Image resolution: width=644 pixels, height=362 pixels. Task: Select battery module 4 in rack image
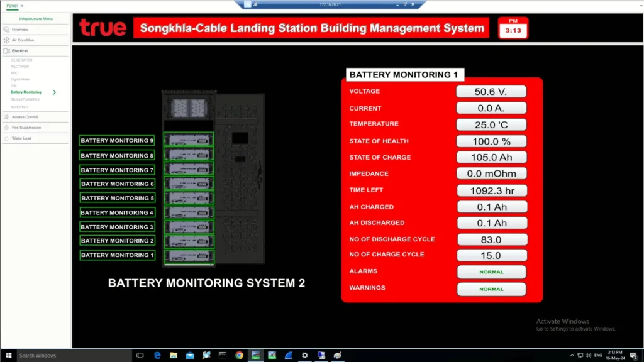pyautogui.click(x=189, y=212)
